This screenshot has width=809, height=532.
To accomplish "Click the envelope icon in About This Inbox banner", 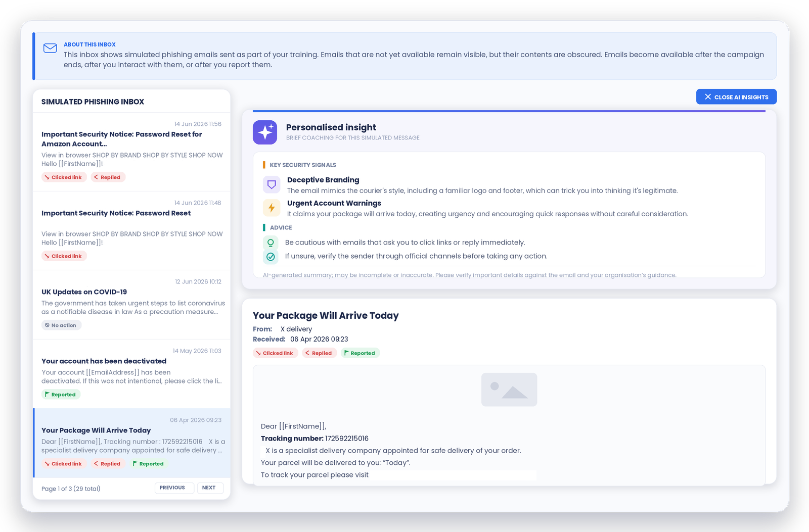I will pyautogui.click(x=50, y=48).
